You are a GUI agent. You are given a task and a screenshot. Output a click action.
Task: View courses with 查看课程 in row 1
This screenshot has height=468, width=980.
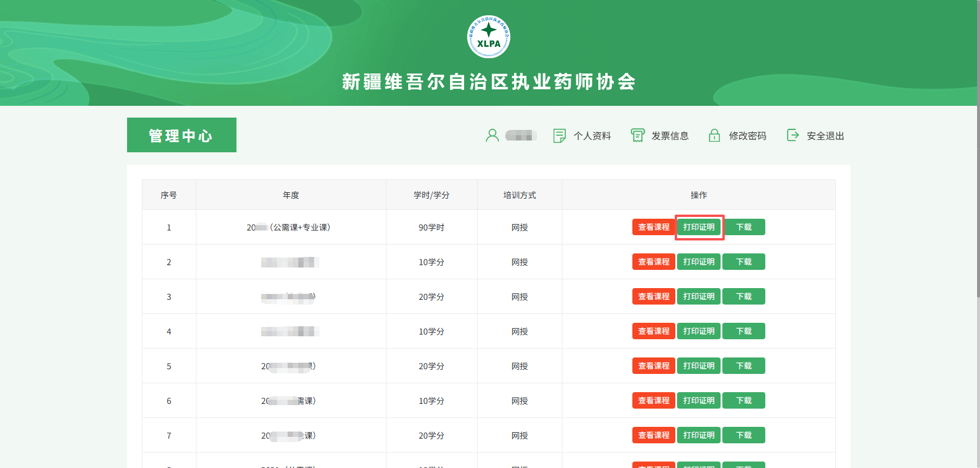654,227
